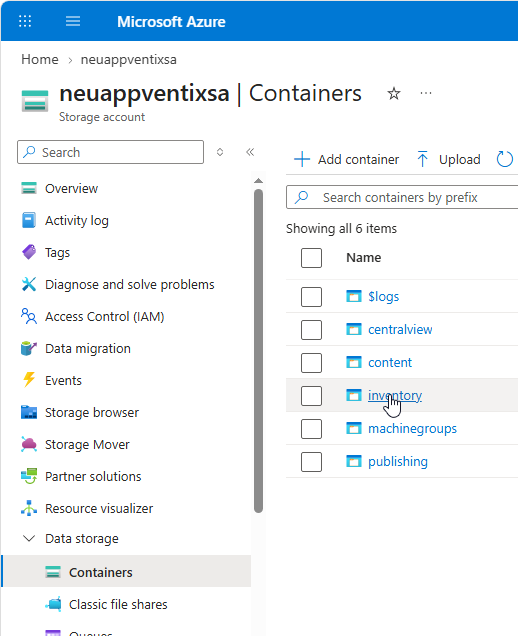Click the centralview container icon
This screenshot has height=636, width=518.
(354, 329)
